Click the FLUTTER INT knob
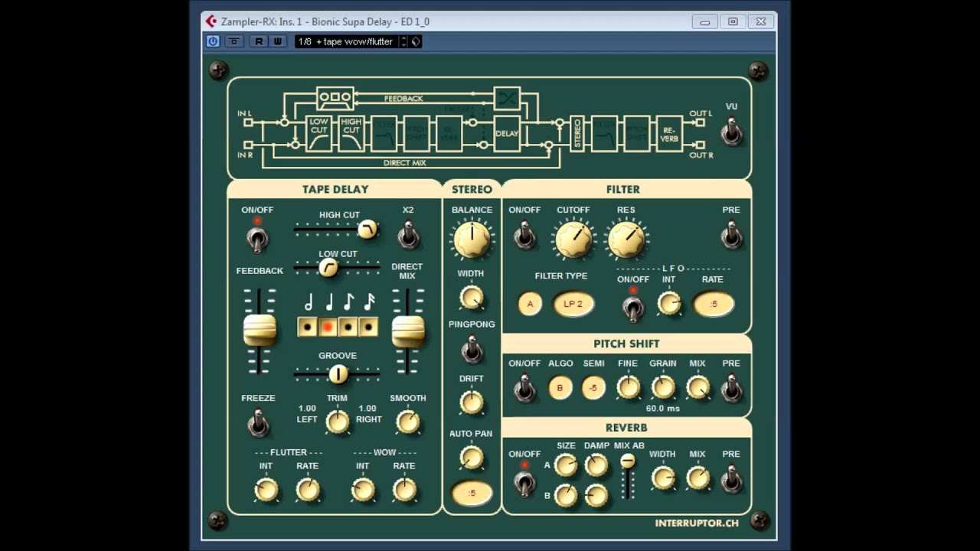Image resolution: width=980 pixels, height=551 pixels. point(266,490)
